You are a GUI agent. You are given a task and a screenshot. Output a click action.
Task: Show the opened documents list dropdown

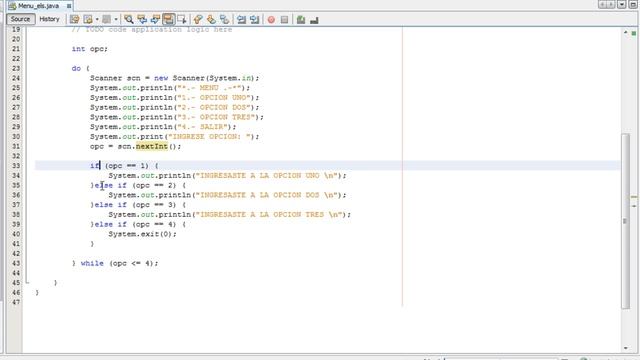tap(622, 4)
